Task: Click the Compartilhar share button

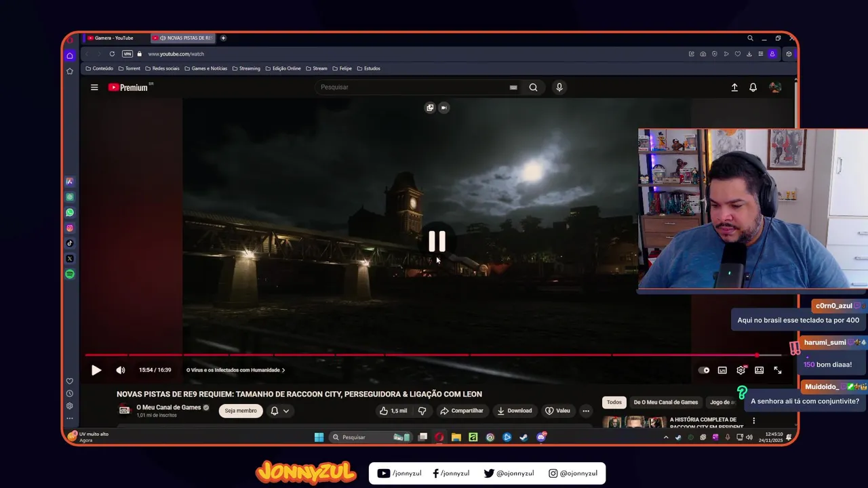Action: (x=461, y=411)
